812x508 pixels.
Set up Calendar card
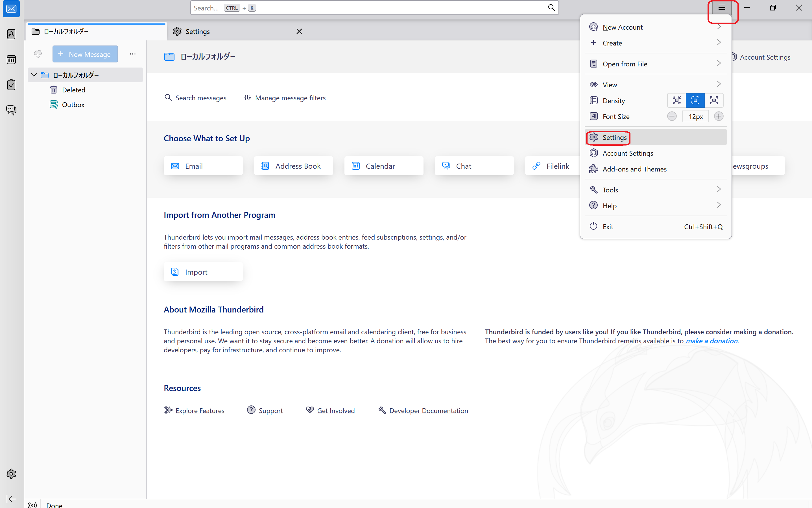click(x=384, y=166)
